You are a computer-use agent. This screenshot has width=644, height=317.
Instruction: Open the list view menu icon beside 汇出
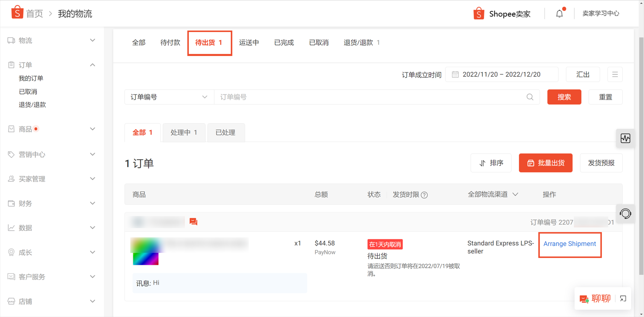tap(615, 74)
